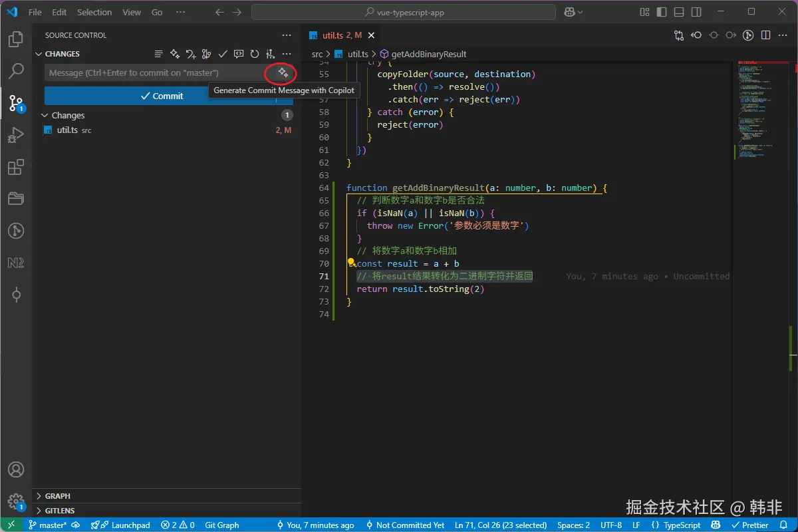Screen dimensions: 798x532
Task: Open the Extensions view in activity bar
Action: 16,167
